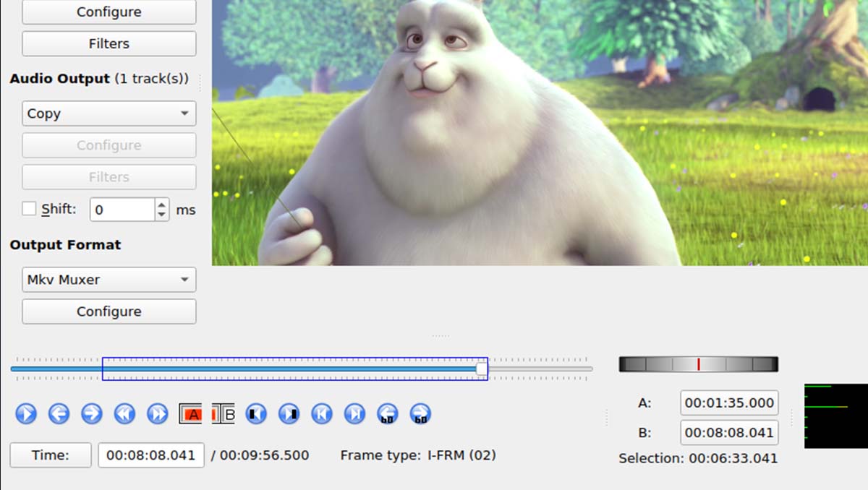Click the audio shift ms value field

[x=123, y=210]
